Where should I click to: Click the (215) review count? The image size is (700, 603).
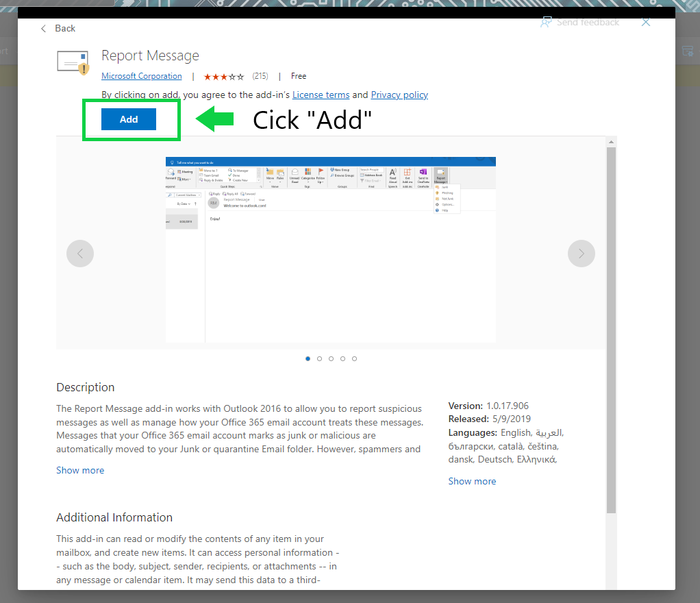(260, 76)
